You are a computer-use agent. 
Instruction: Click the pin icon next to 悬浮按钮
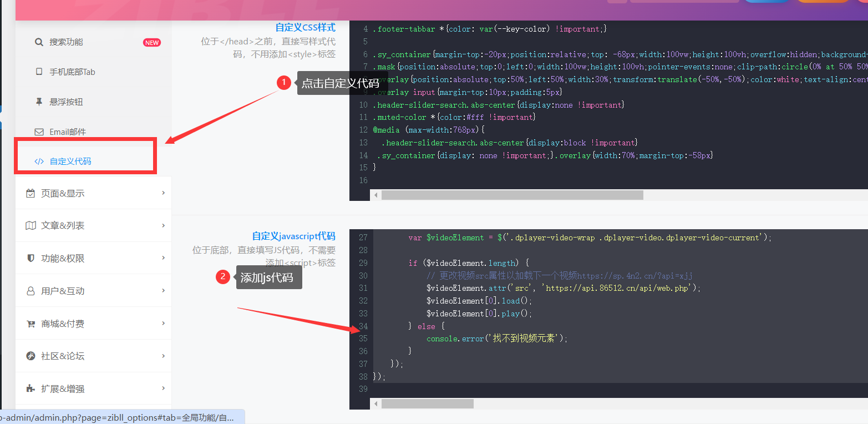click(x=39, y=102)
